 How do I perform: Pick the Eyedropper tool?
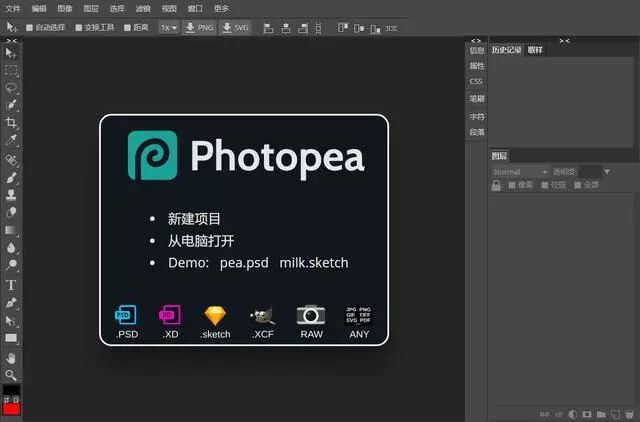pyautogui.click(x=11, y=140)
